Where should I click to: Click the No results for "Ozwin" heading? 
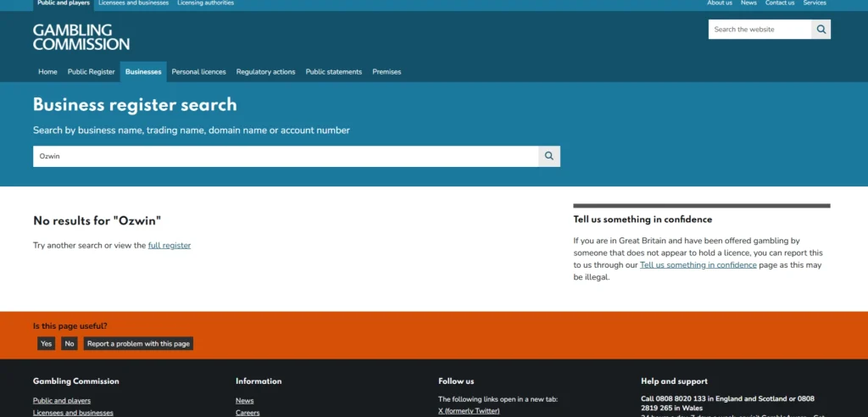click(x=97, y=221)
